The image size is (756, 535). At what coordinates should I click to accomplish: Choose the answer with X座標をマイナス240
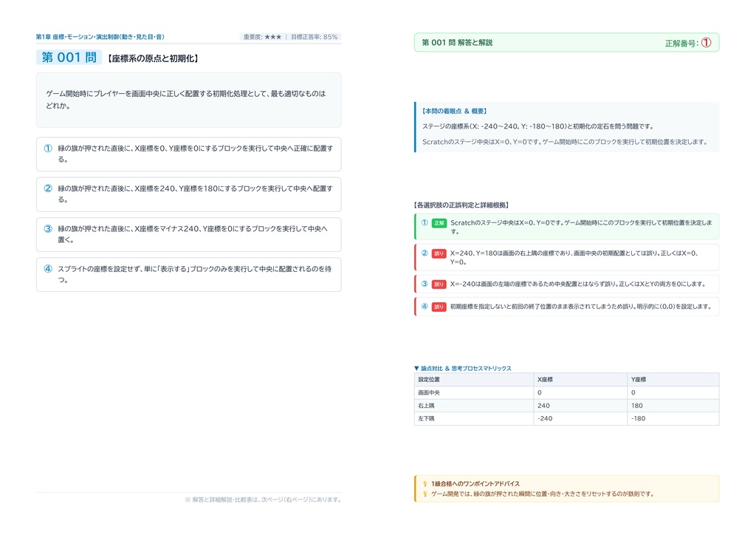[x=188, y=234]
